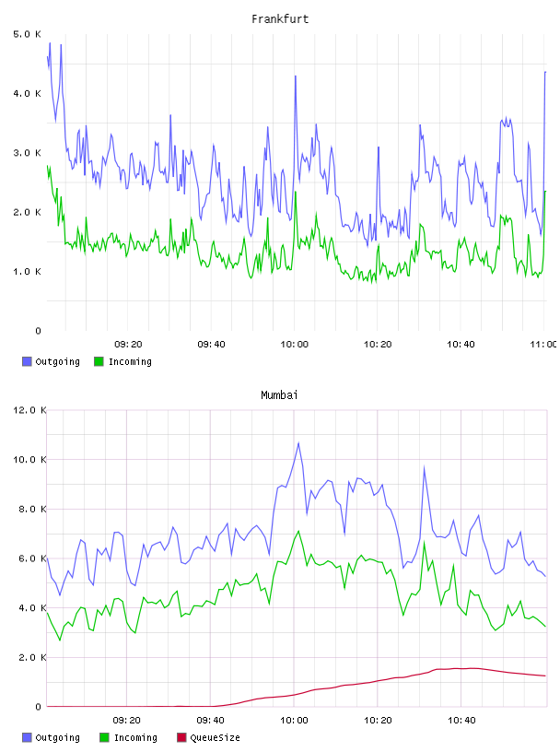Click the 10:40 time label under Mumbai chart

(461, 721)
